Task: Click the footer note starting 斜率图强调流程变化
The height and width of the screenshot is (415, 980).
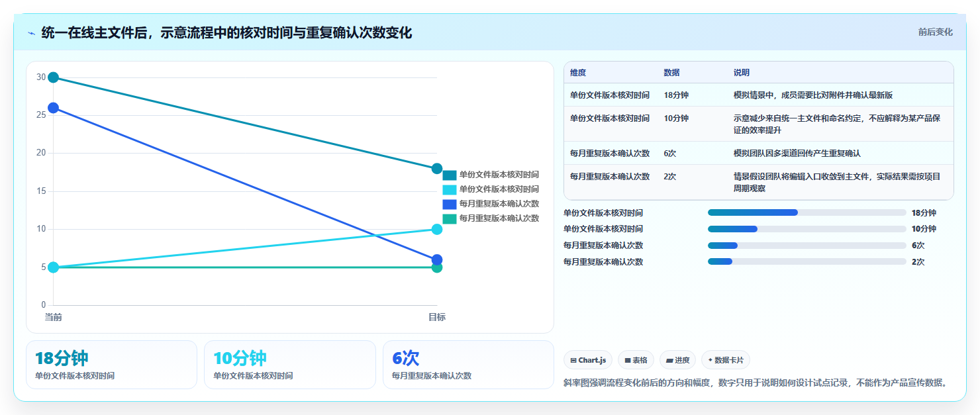Action: pyautogui.click(x=758, y=383)
